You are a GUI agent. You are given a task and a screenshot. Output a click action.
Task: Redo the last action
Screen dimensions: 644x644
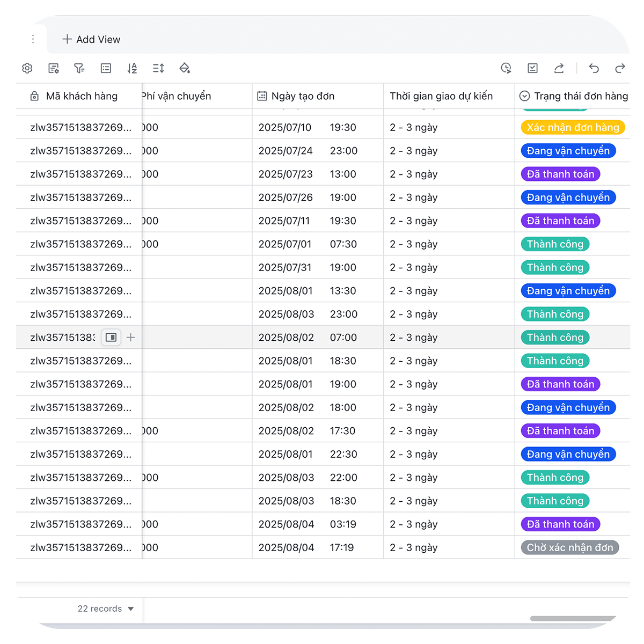620,68
